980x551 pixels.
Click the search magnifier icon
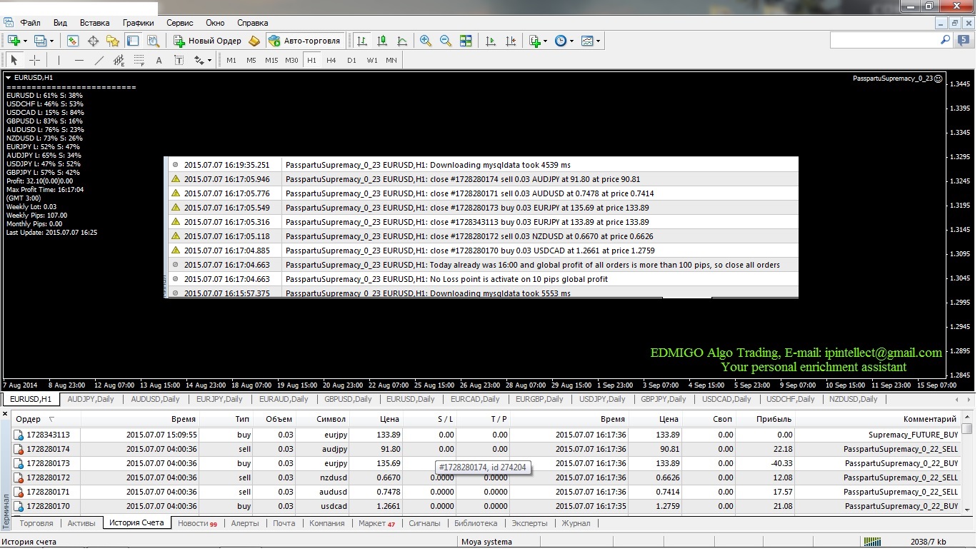(x=945, y=41)
